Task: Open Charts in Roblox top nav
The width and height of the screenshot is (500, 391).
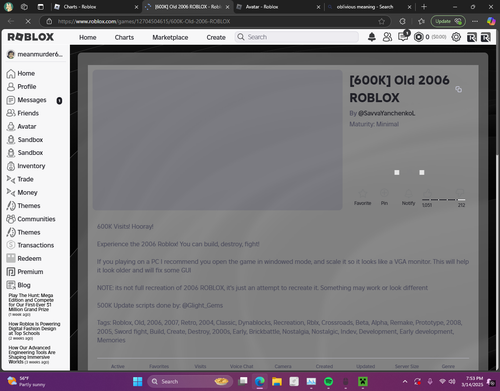Action: click(x=124, y=37)
